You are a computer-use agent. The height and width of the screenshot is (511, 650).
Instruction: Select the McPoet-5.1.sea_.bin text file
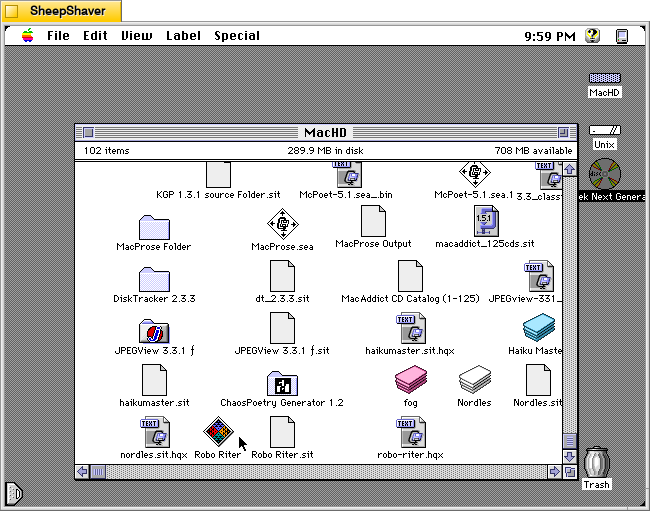(x=349, y=175)
